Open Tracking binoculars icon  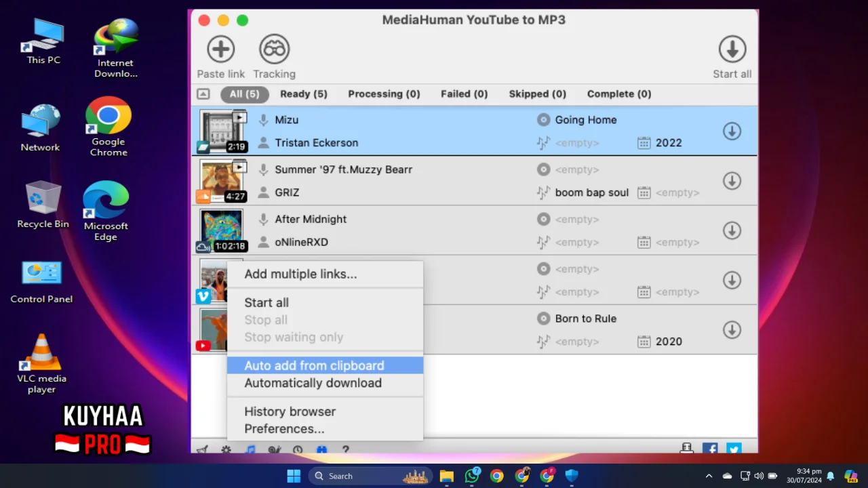click(275, 49)
